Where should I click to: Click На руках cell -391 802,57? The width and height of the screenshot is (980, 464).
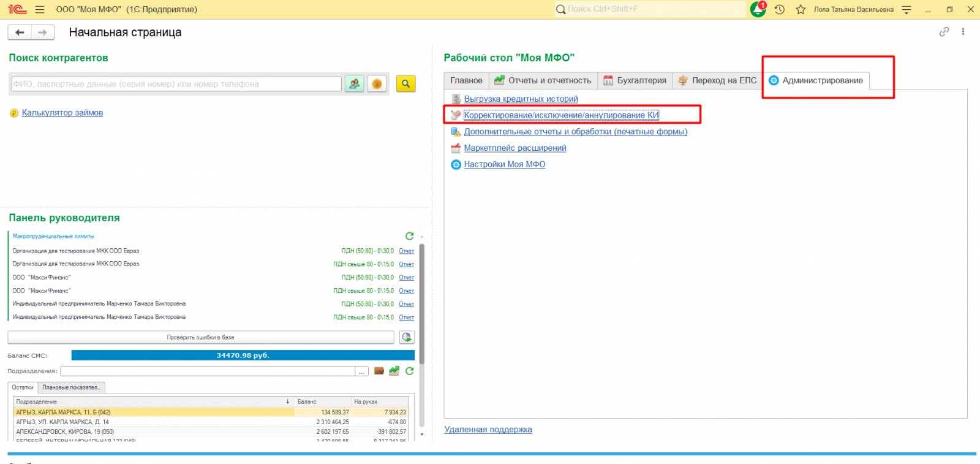tap(380, 432)
